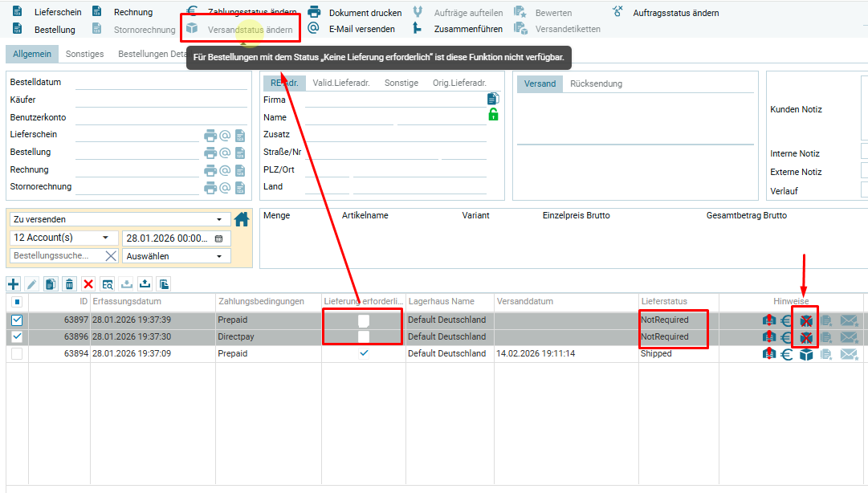The width and height of the screenshot is (868, 493).
Task: Click the package icon for shipped order 63894
Action: coord(806,354)
